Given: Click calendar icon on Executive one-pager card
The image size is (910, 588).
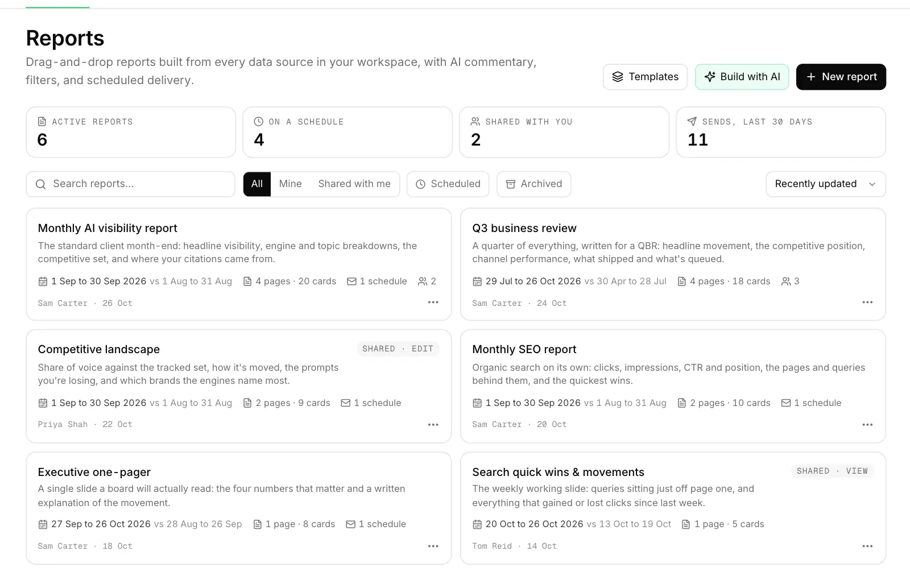Looking at the screenshot, I should pos(43,524).
